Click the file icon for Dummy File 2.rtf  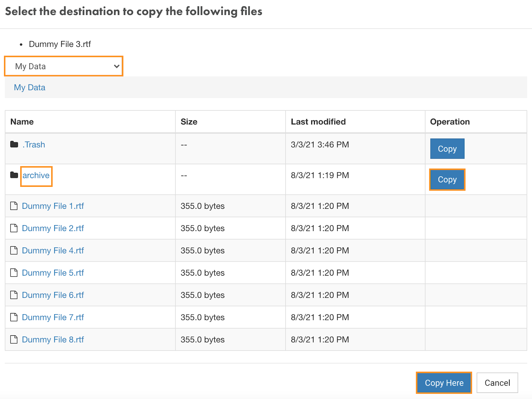tap(14, 228)
